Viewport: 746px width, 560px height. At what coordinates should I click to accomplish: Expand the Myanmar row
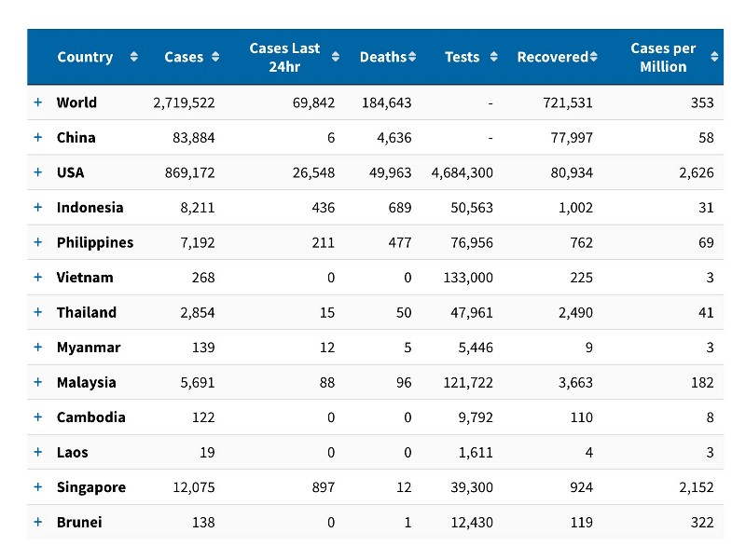(x=38, y=347)
